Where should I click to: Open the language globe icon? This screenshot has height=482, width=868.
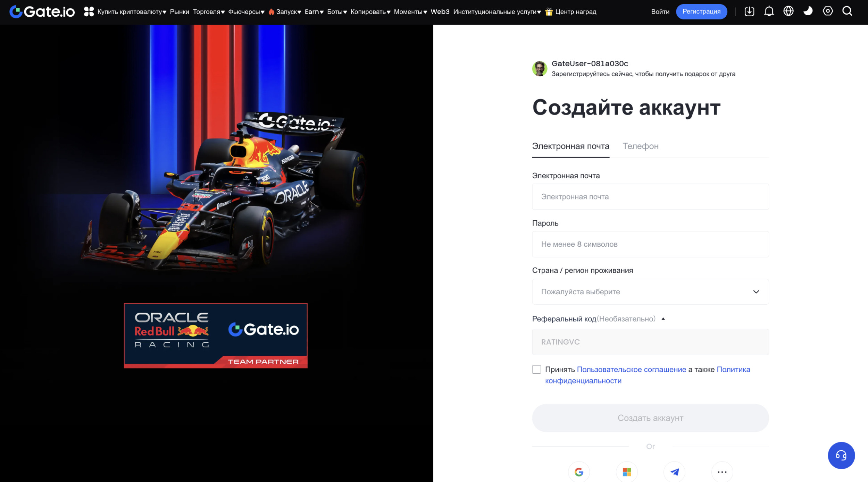pos(788,11)
